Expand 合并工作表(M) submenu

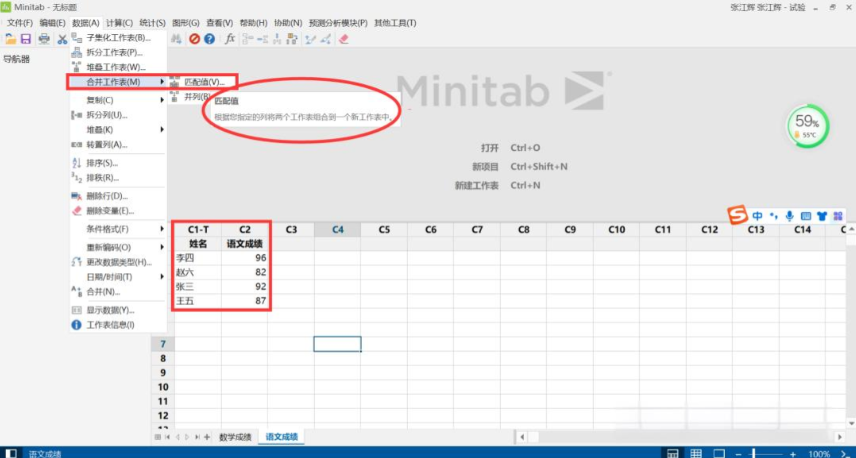click(x=118, y=82)
